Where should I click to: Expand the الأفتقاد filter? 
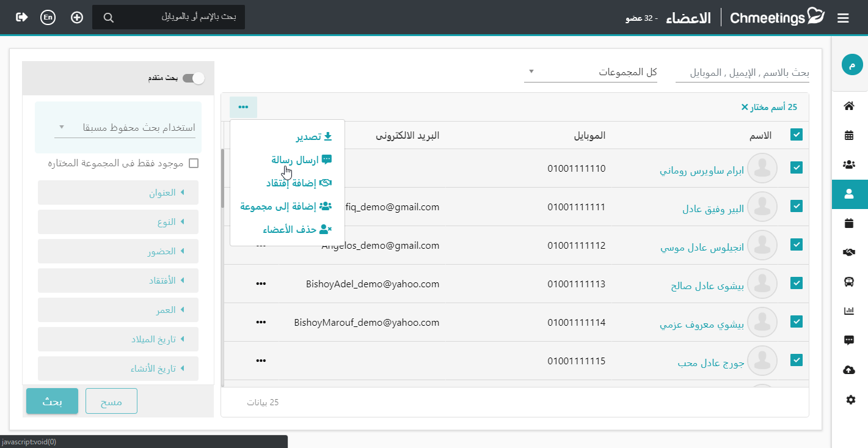[118, 281]
